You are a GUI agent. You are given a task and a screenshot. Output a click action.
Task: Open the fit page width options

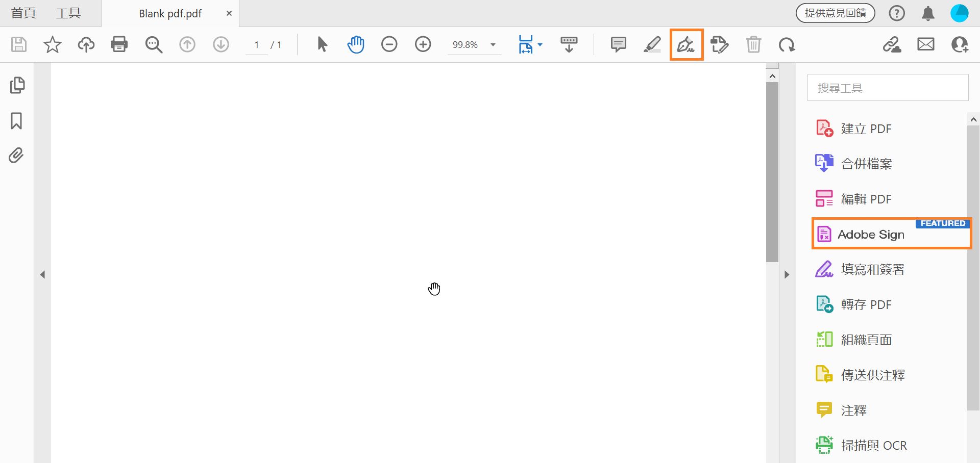tap(530, 45)
